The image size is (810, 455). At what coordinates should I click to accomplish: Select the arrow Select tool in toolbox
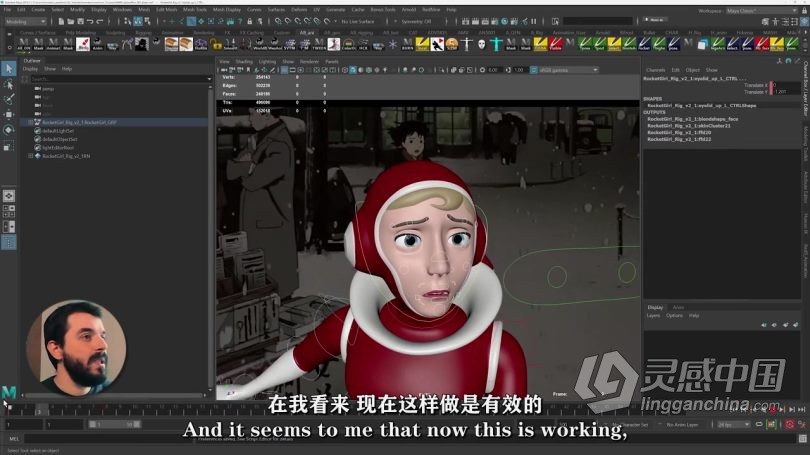(x=9, y=68)
